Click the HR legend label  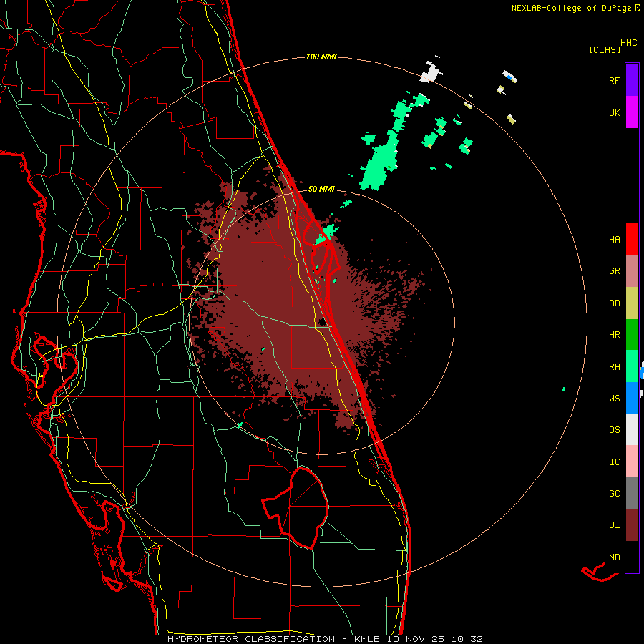tap(615, 335)
